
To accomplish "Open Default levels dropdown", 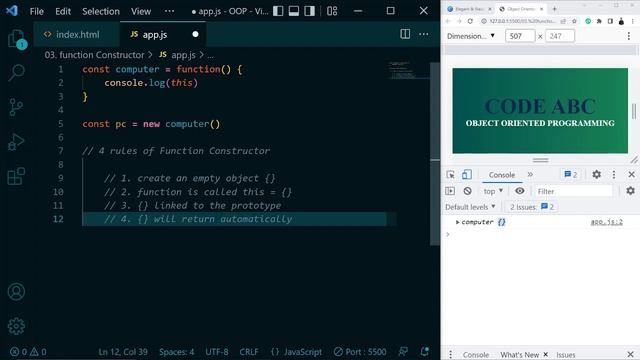I will click(x=470, y=207).
